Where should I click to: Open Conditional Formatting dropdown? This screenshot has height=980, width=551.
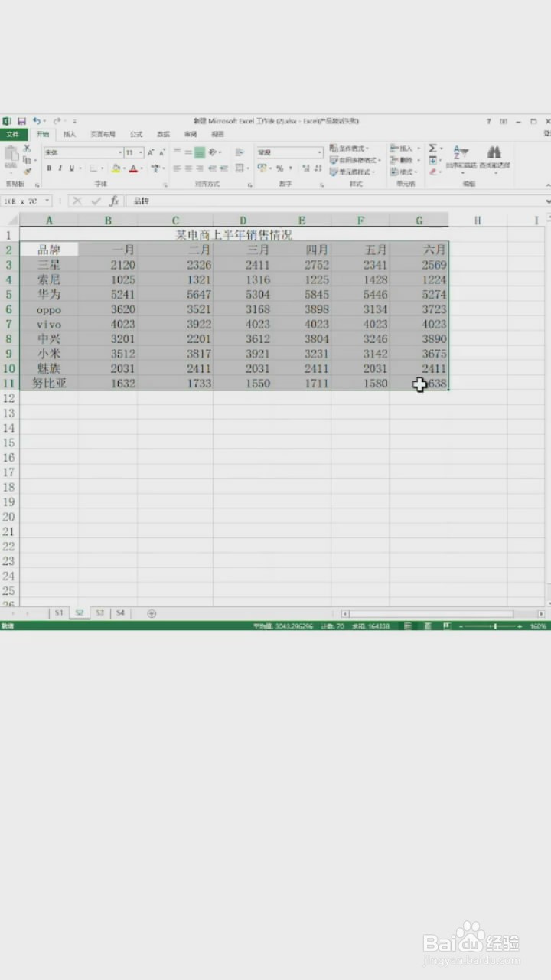[350, 149]
